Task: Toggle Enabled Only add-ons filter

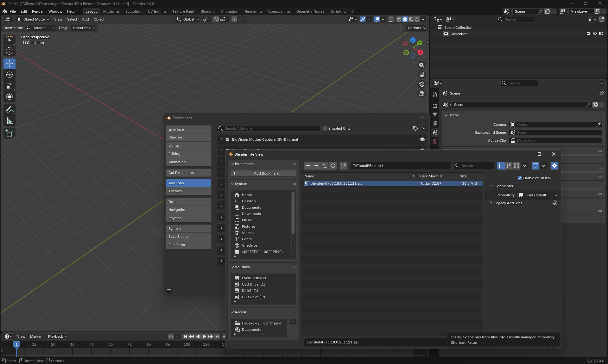Action: [325, 128]
